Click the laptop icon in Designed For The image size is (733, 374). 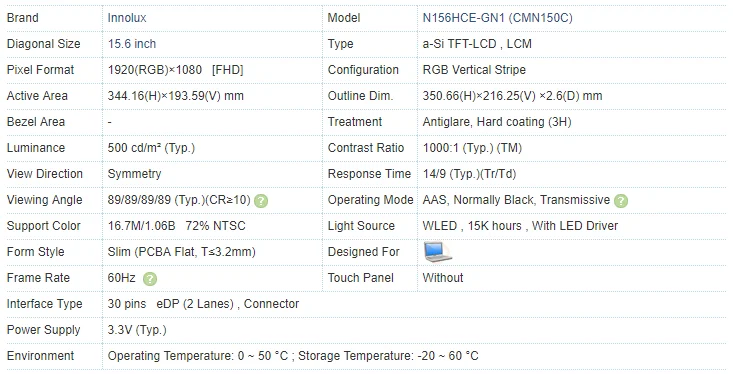point(438,252)
